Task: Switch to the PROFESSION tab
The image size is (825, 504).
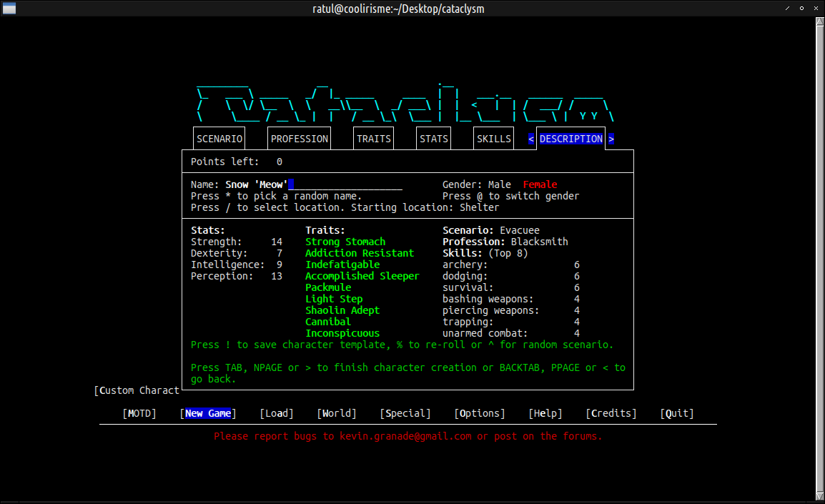Action: click(x=300, y=139)
